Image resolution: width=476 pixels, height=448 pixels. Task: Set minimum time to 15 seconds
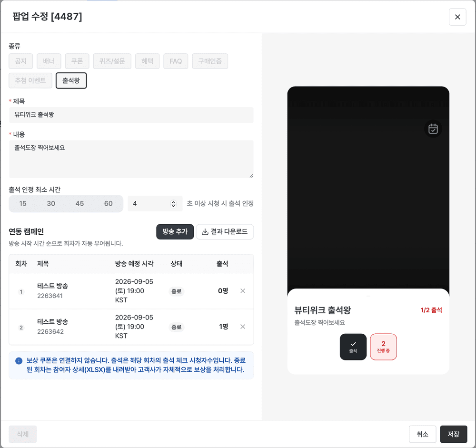click(x=23, y=203)
